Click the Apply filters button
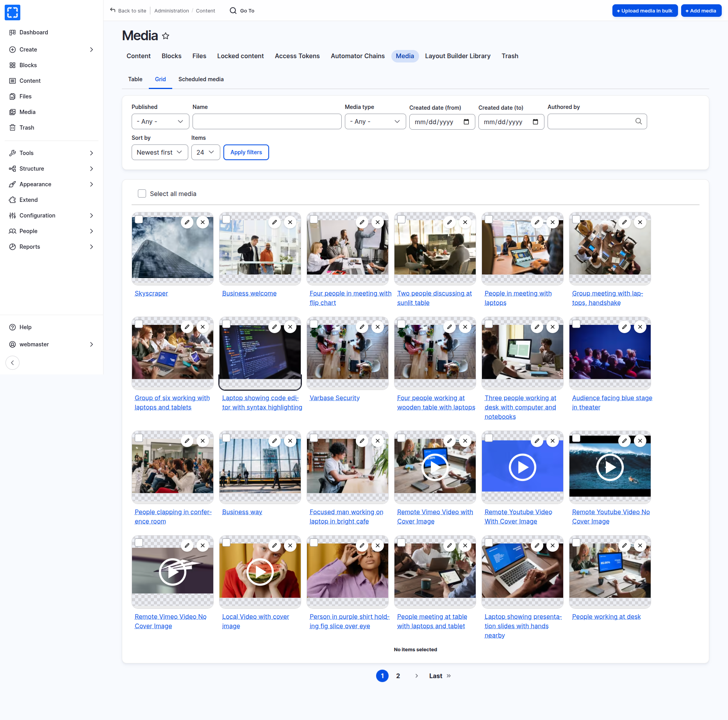 pos(246,152)
